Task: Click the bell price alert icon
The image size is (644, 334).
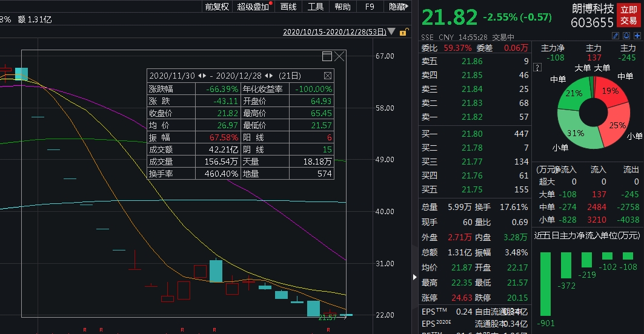Action: click(626, 36)
